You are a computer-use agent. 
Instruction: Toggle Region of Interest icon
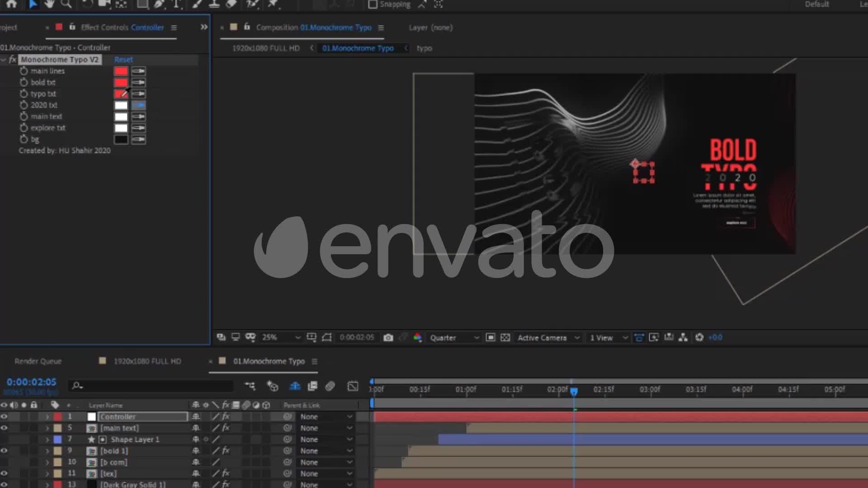click(x=491, y=338)
